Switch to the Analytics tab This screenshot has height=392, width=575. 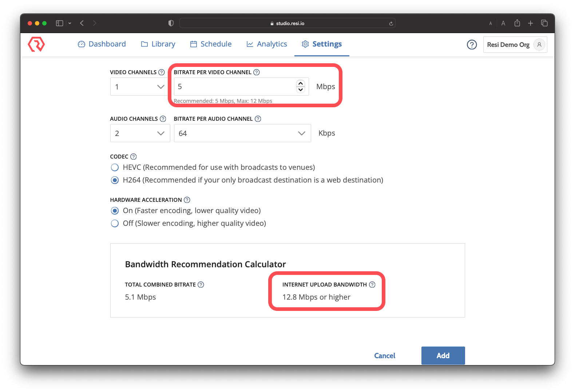pos(267,44)
